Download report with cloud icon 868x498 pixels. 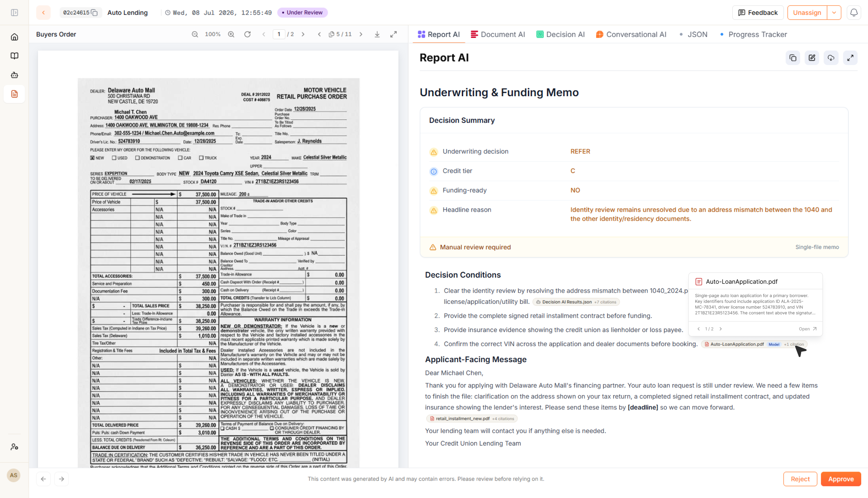(x=831, y=58)
